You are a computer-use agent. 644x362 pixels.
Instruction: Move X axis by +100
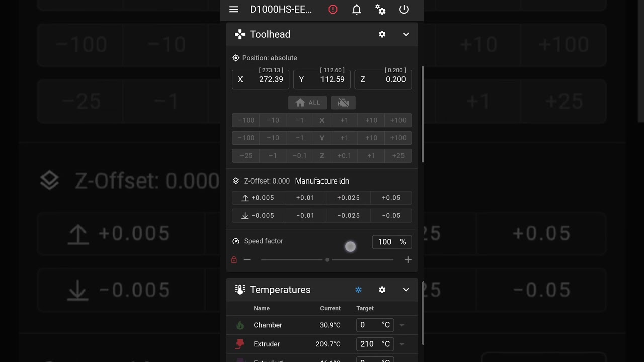point(398,120)
